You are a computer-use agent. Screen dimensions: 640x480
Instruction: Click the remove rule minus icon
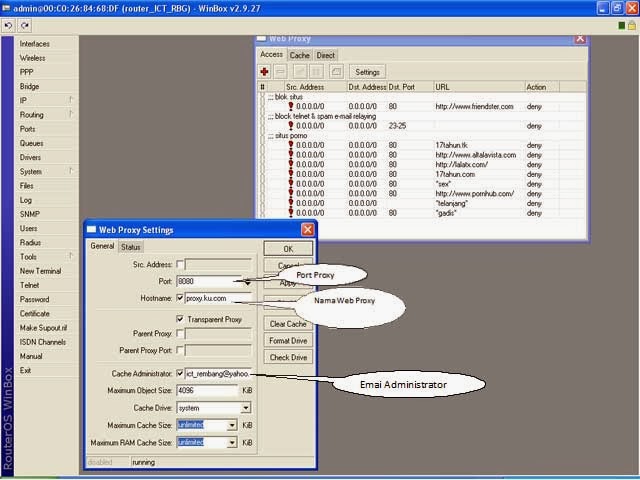click(280, 72)
